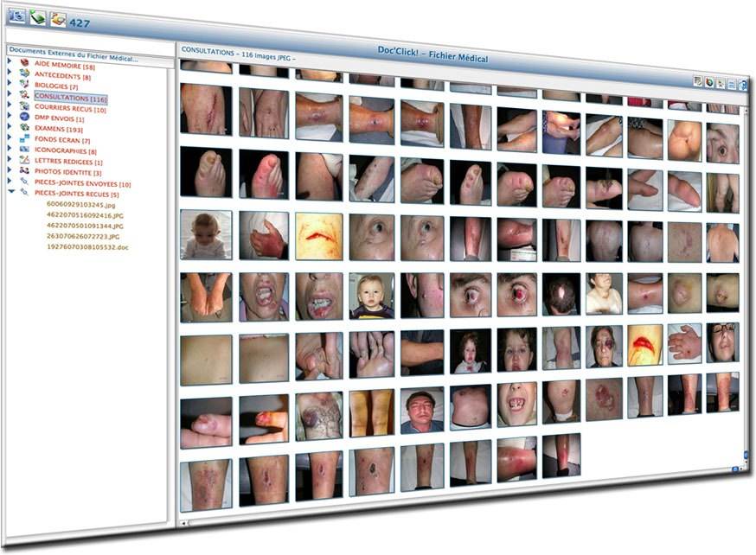This screenshot has width=756, height=555.
Task: Click the CONSULTATIONS – 116 images JPEG heading
Action: coord(239,54)
